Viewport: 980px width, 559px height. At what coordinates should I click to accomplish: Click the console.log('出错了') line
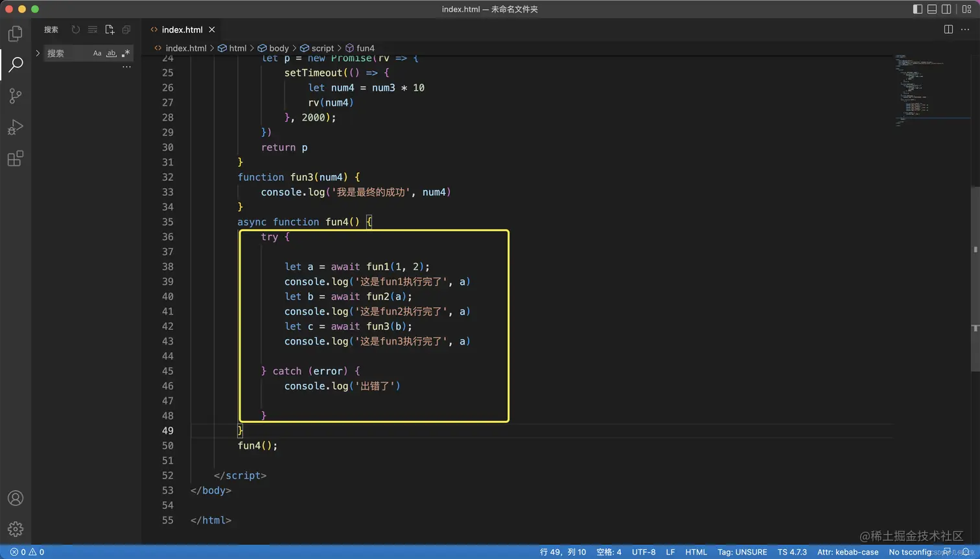point(342,386)
